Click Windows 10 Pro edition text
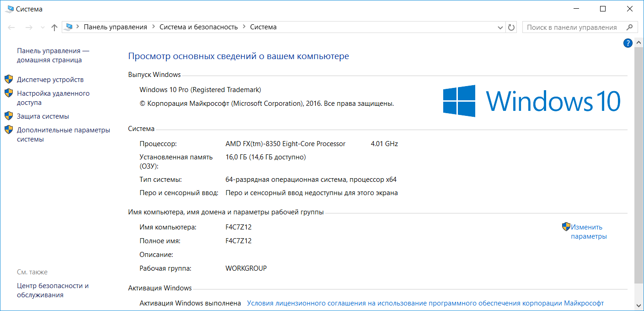This screenshot has width=644, height=311. (x=200, y=90)
